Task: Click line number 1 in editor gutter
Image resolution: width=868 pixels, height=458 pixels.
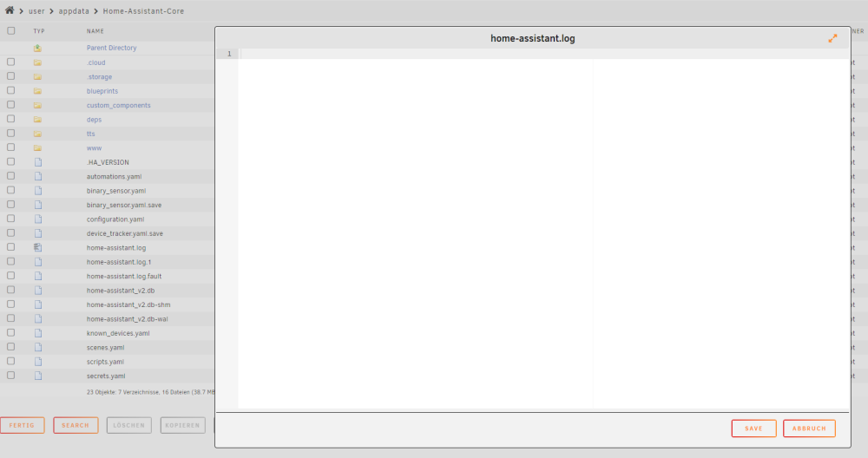Action: click(228, 54)
